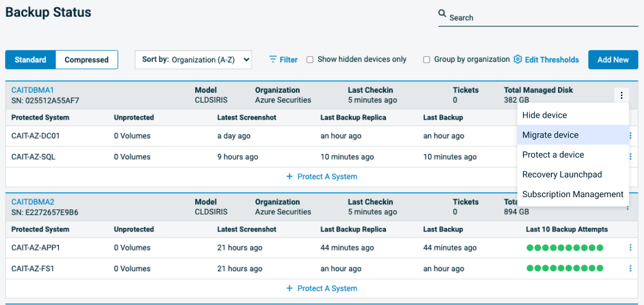Image resolution: width=644 pixels, height=305 pixels.
Task: Toggle Show hidden devices only checkbox
Action: [x=310, y=60]
